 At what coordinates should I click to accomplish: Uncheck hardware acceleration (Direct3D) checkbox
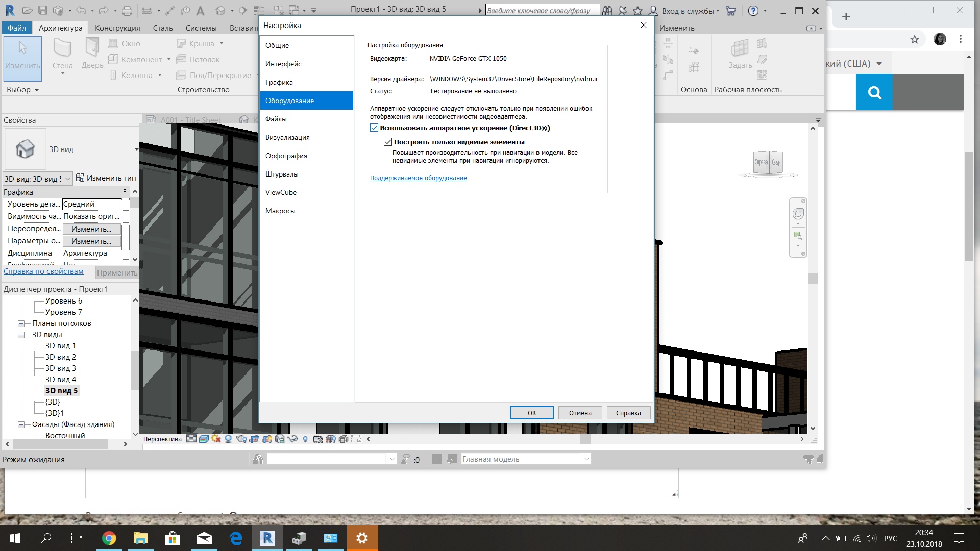(374, 128)
